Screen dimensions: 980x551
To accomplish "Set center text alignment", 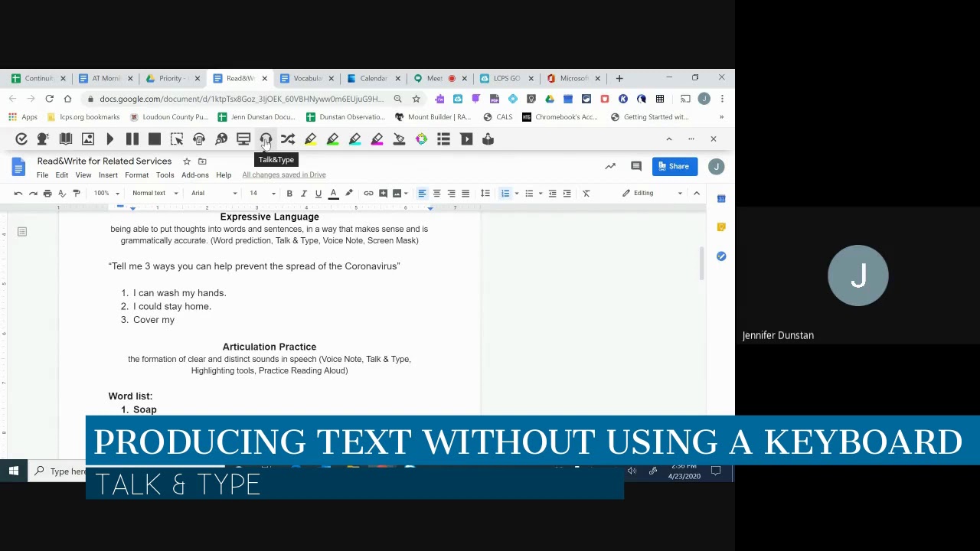I will [x=436, y=194].
